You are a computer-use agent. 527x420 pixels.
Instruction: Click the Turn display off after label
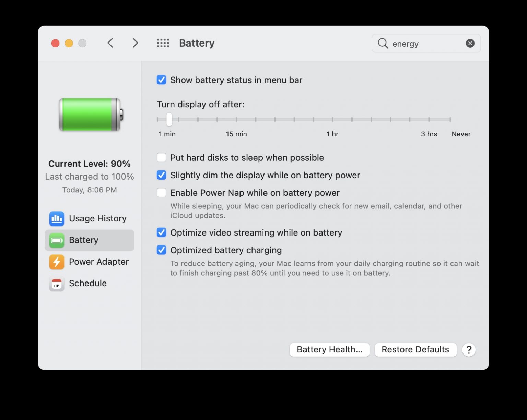coord(201,104)
